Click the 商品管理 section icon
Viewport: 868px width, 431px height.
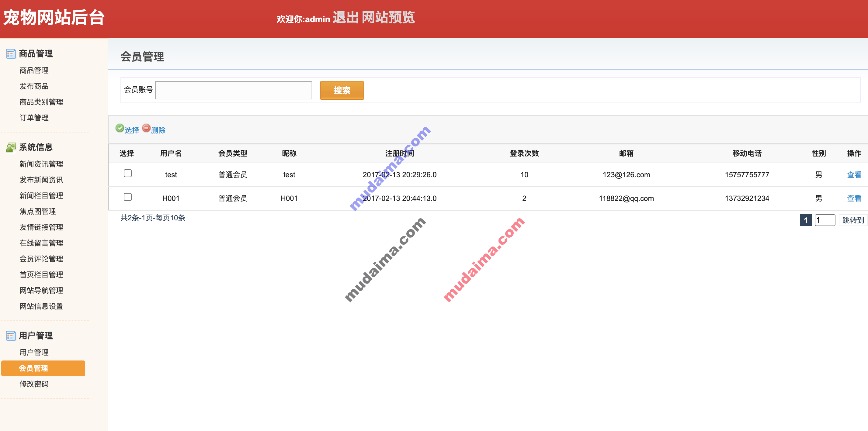click(11, 54)
